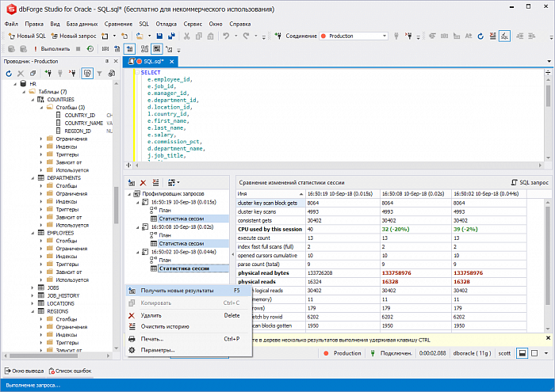Select the REGION_ID column in the tree
The image size is (555, 392).
pyautogui.click(x=78, y=131)
